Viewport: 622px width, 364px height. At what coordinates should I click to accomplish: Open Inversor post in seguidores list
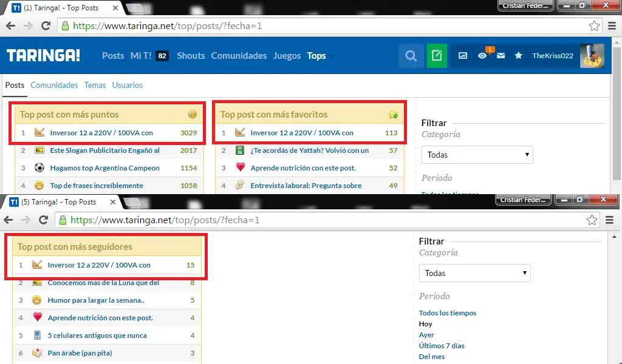[99, 265]
